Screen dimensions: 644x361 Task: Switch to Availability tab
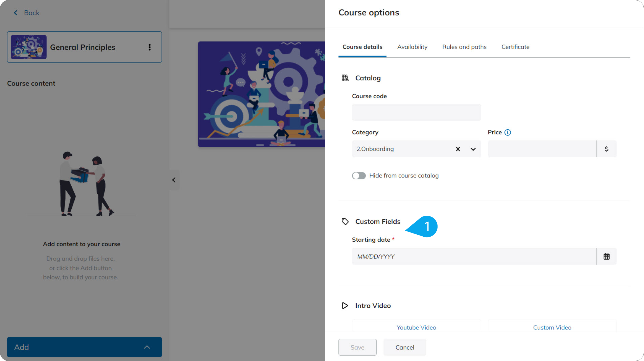[x=412, y=47]
